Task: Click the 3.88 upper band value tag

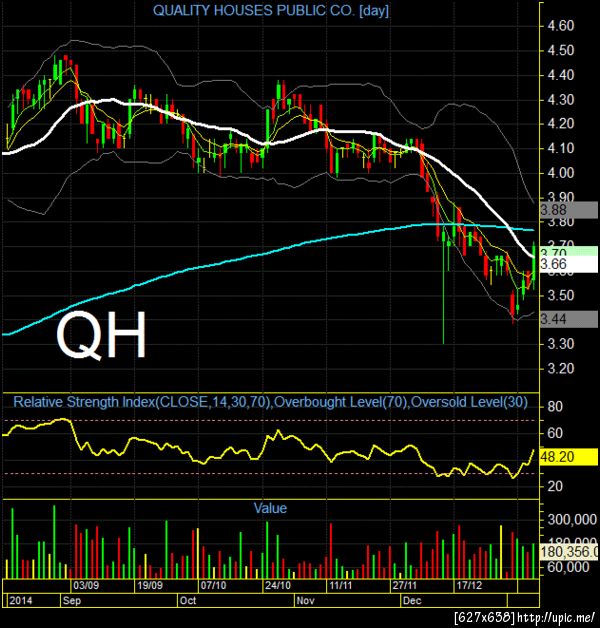Action: click(569, 210)
